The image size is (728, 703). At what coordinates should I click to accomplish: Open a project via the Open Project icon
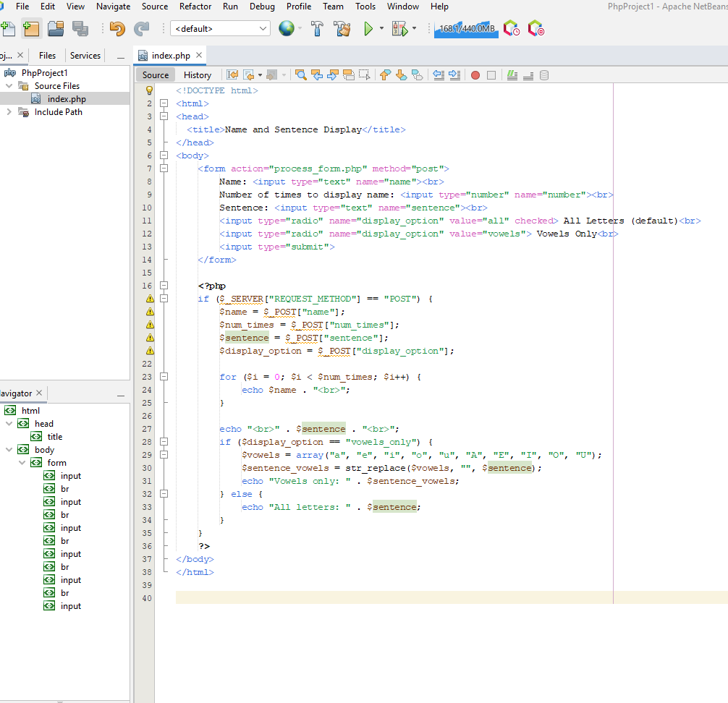(x=55, y=28)
